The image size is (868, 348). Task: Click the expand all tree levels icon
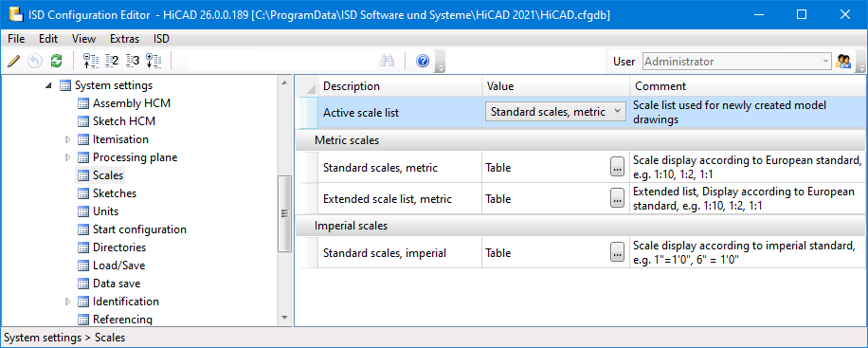154,61
